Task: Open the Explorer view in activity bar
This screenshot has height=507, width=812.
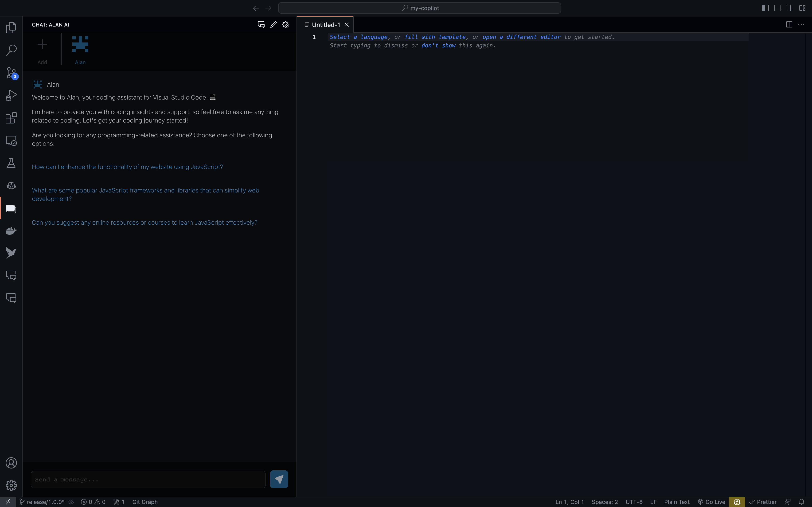Action: (x=11, y=27)
